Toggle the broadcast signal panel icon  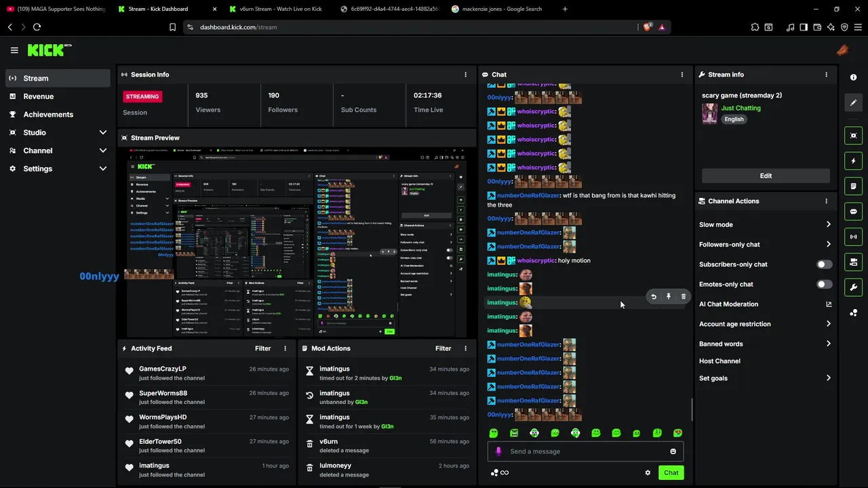click(x=853, y=237)
